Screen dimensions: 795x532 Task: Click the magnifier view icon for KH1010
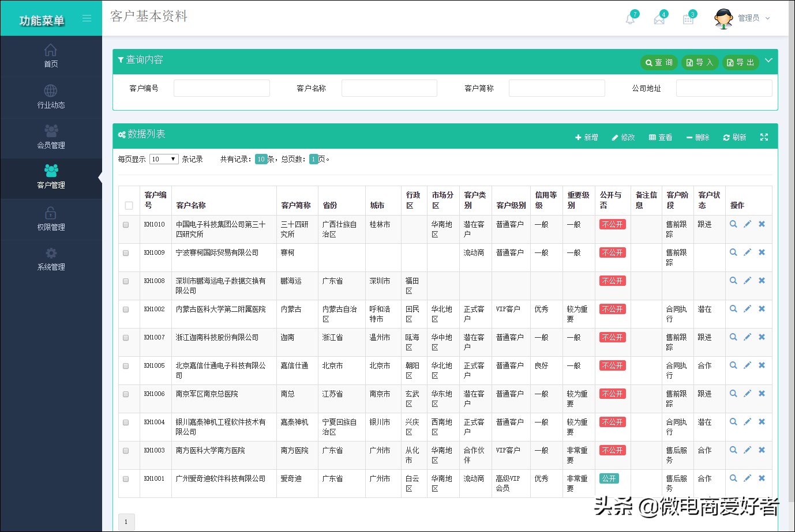(x=733, y=224)
